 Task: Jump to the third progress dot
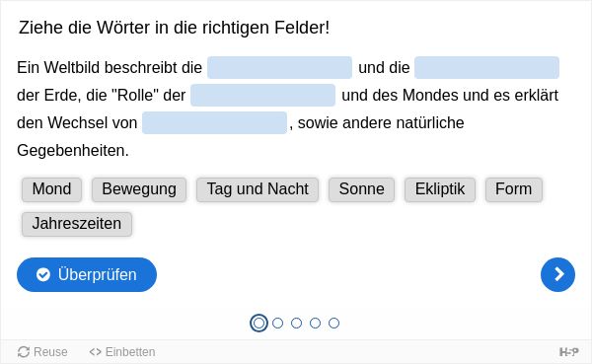296,324
